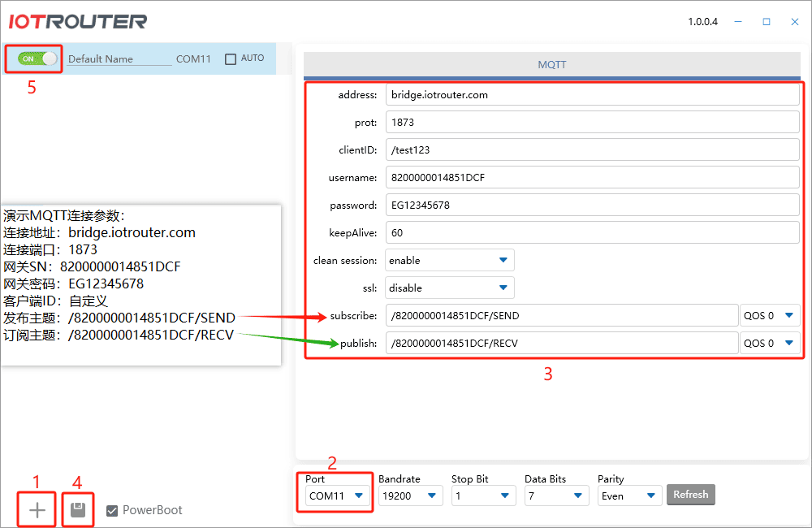This screenshot has height=528, width=812.
Task: Switch off the ON toggle
Action: tap(32, 58)
